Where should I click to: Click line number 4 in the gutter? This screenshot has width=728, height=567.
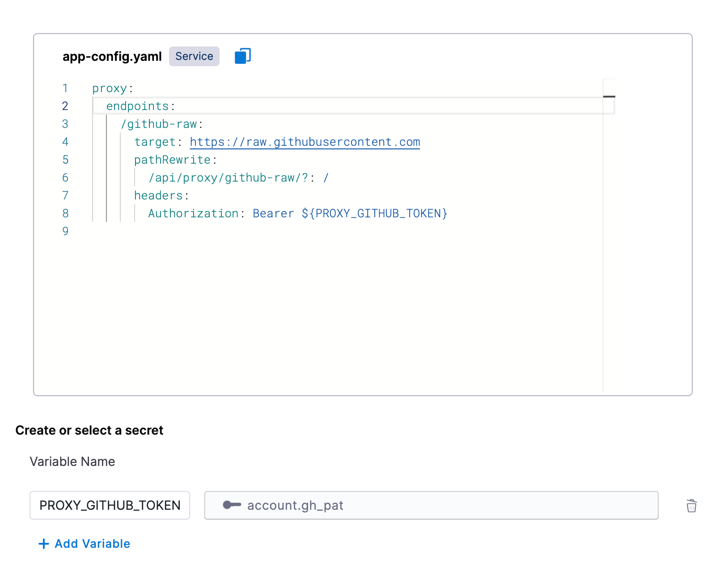[65, 142]
